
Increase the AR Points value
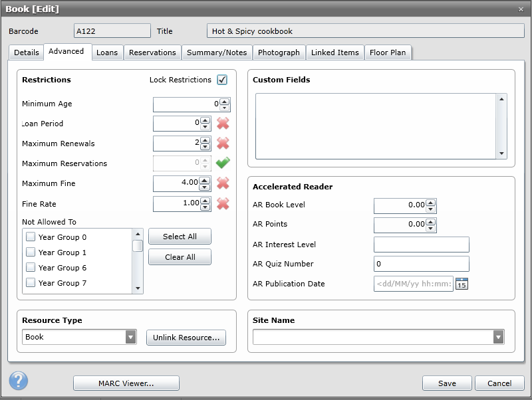tap(430, 222)
